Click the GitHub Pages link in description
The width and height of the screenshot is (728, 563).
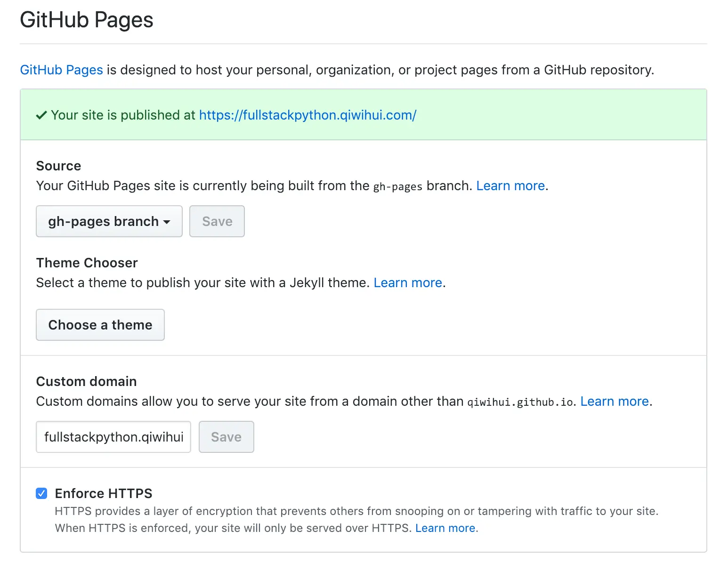point(61,70)
